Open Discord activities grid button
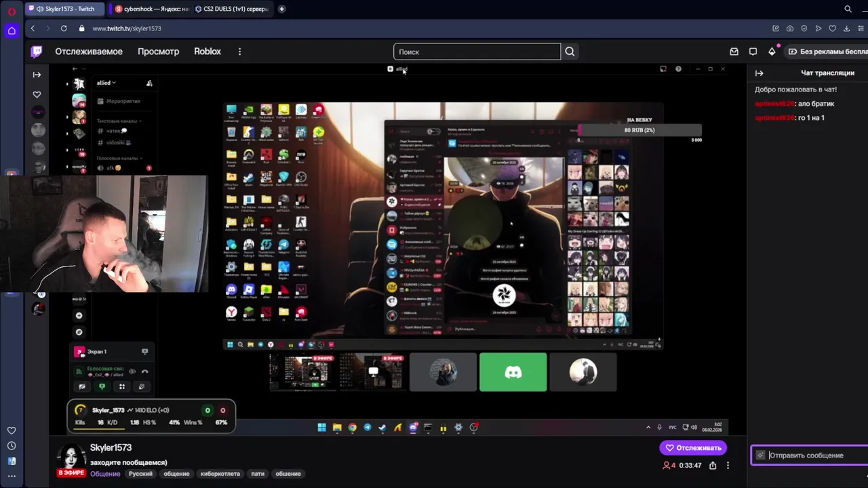The width and height of the screenshot is (868, 488). pos(122,386)
